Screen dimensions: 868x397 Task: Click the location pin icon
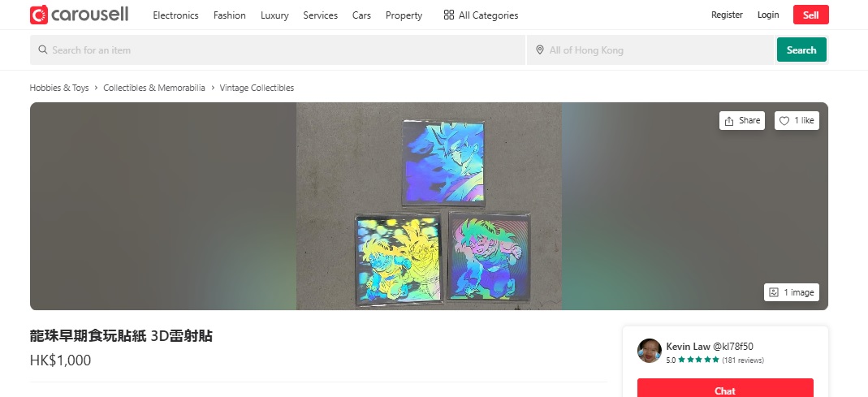(540, 50)
